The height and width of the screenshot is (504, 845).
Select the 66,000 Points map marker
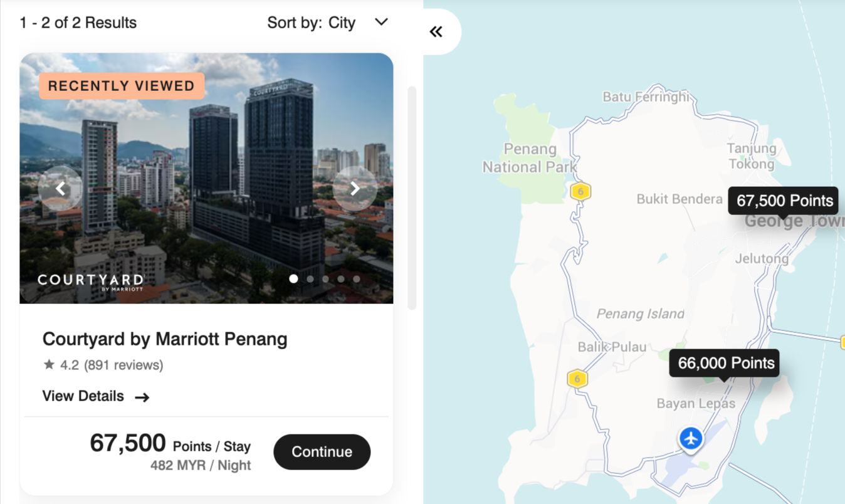[725, 363]
